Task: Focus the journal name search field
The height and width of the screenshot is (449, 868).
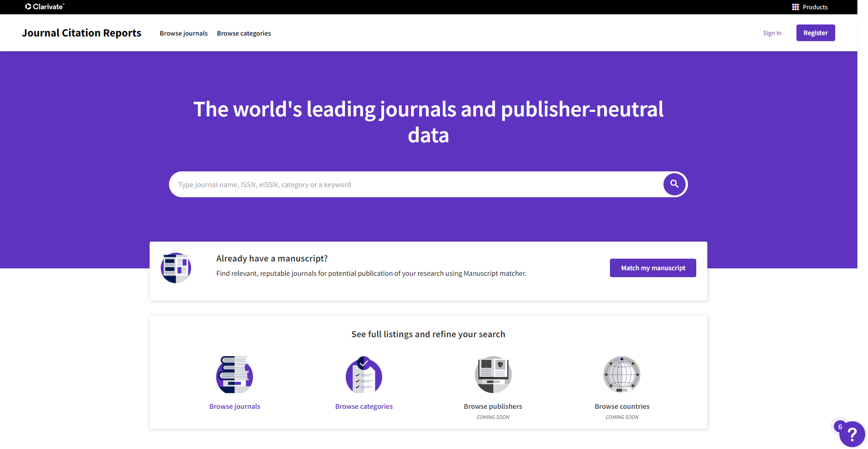Action: tap(416, 184)
